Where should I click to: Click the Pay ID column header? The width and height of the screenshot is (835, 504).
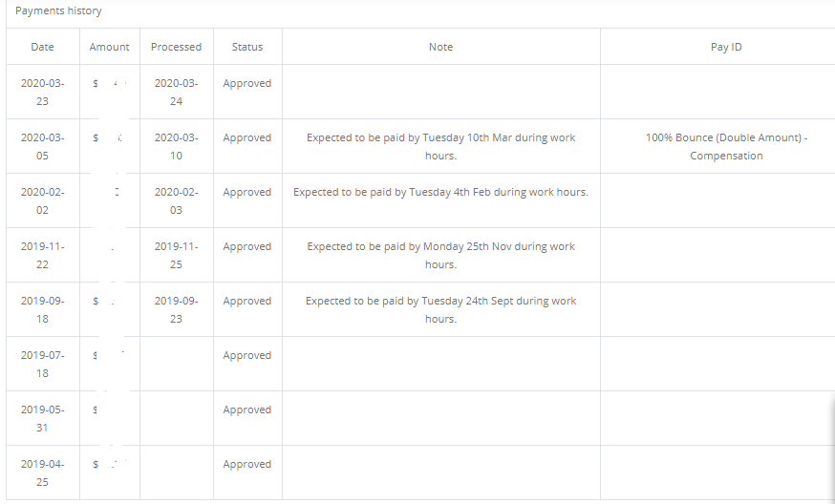[726, 47]
